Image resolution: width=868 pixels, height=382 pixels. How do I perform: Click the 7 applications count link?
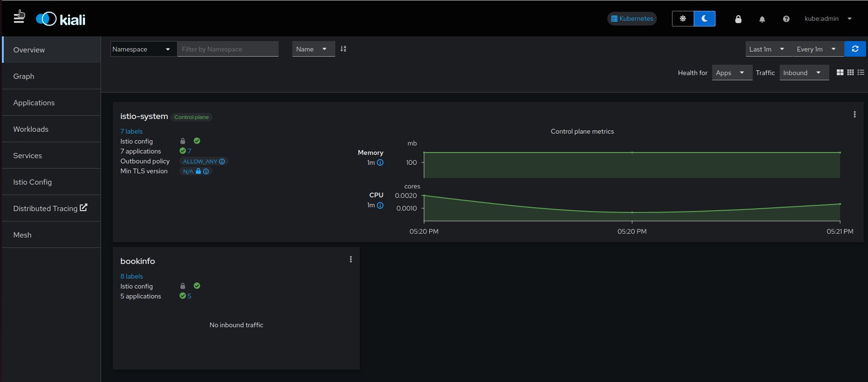pos(189,151)
